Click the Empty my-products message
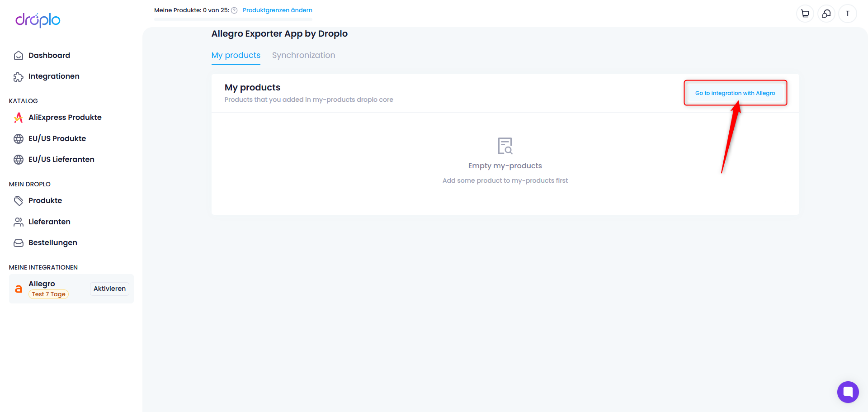868x412 pixels. click(505, 166)
